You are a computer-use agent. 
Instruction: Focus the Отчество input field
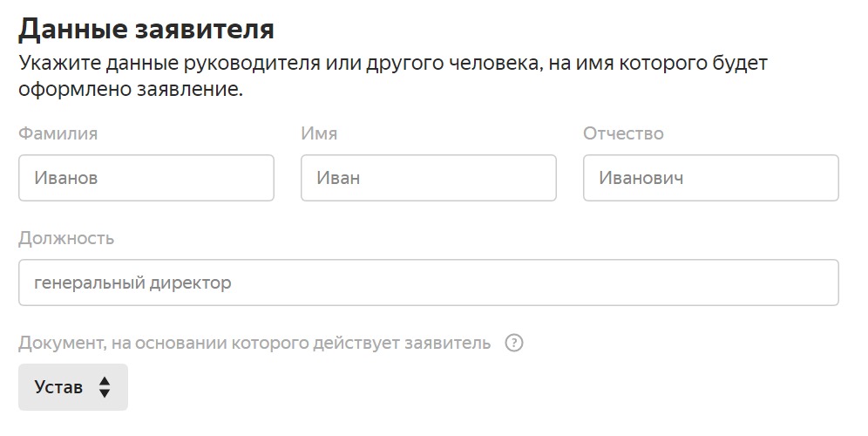[x=711, y=178]
